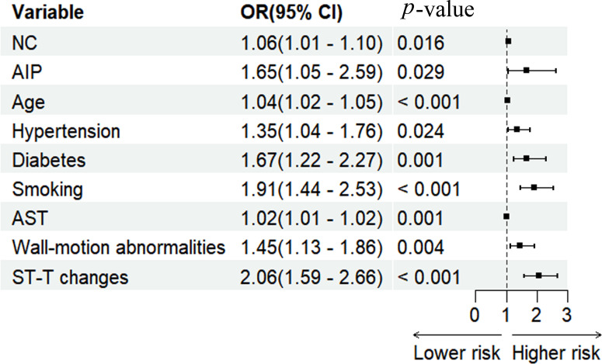Click the Smoking point estimate square

point(534,188)
